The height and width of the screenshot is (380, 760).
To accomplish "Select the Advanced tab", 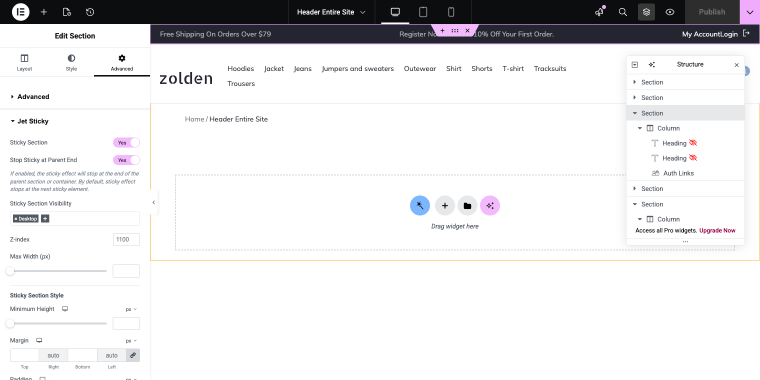I will pos(122,63).
